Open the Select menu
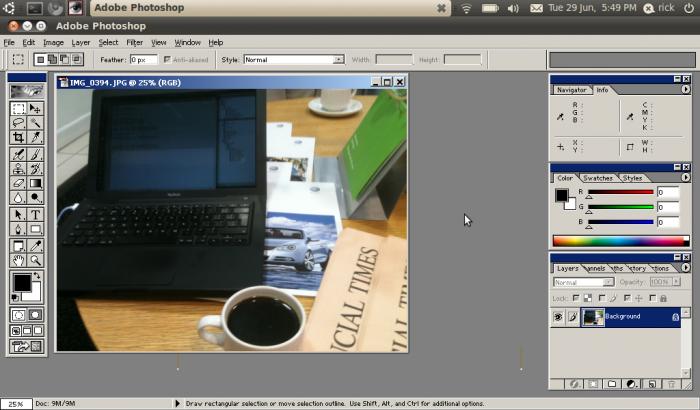 click(x=108, y=42)
